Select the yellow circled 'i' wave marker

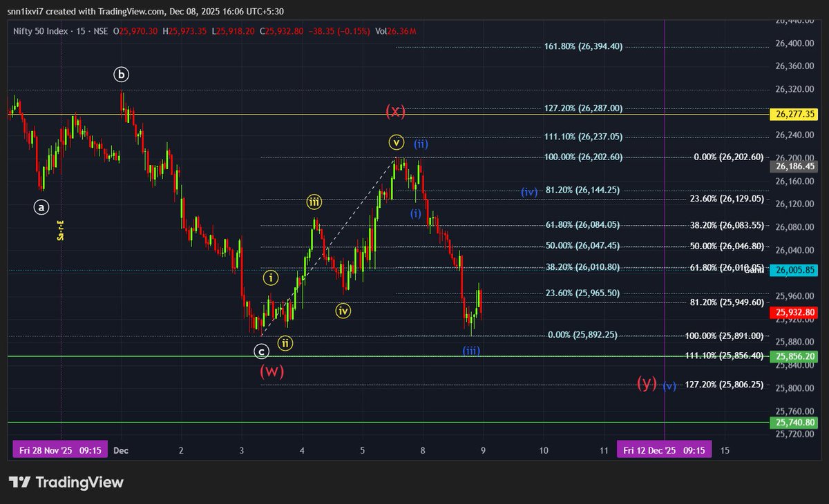[x=271, y=278]
